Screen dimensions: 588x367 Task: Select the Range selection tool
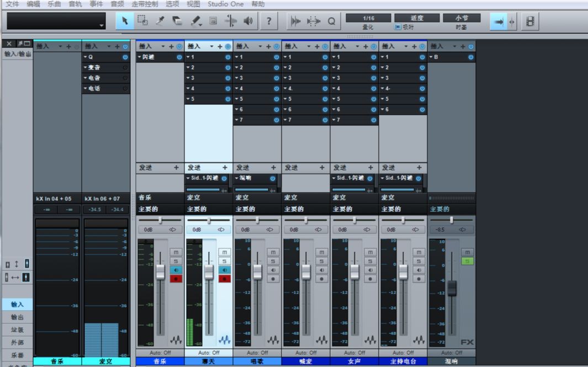[142, 21]
